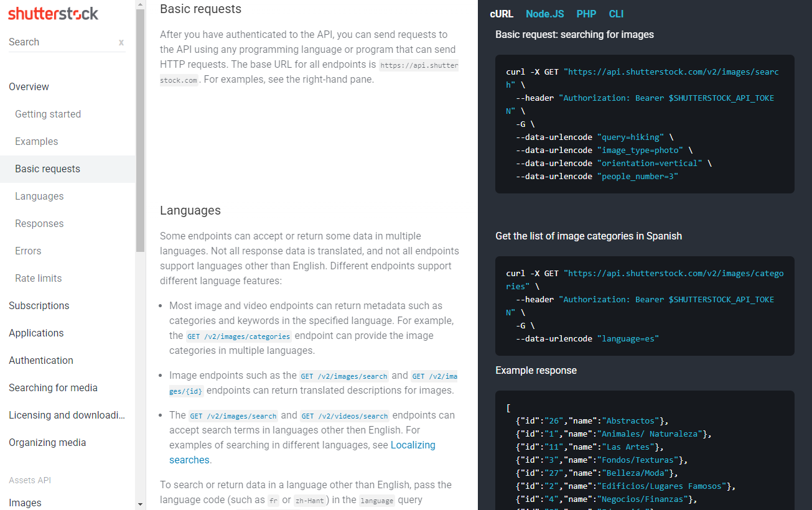Switch to the CLI tab
This screenshot has height=510, width=812.
click(x=616, y=14)
